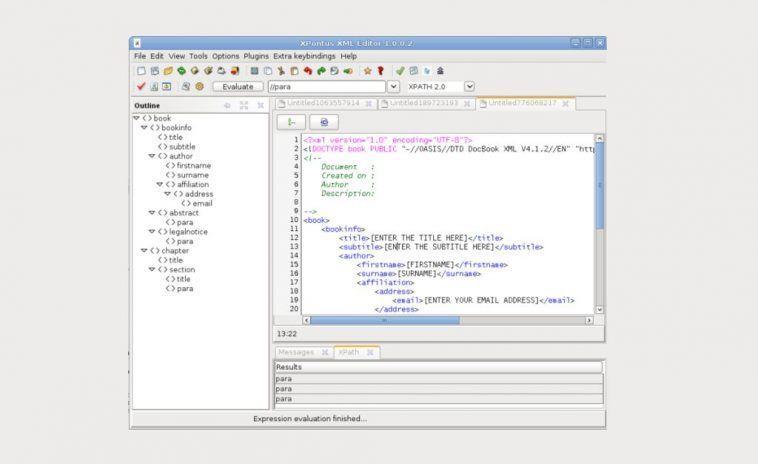Click the red Undo arrow icon
Viewport: 758px width, 464px height.
pyautogui.click(x=307, y=71)
